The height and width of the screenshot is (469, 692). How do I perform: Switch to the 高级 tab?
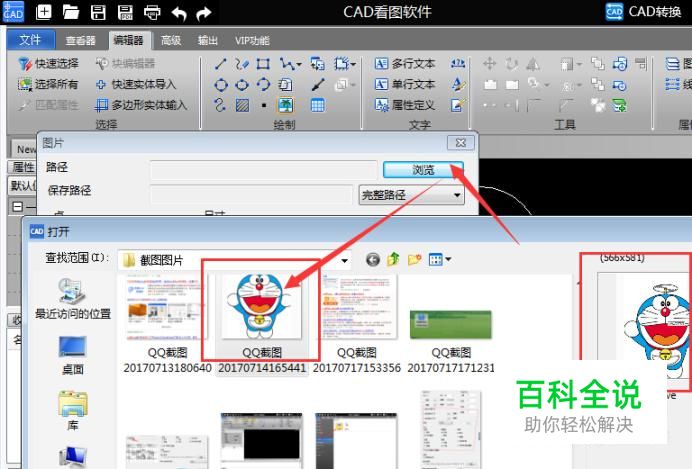[x=171, y=41]
